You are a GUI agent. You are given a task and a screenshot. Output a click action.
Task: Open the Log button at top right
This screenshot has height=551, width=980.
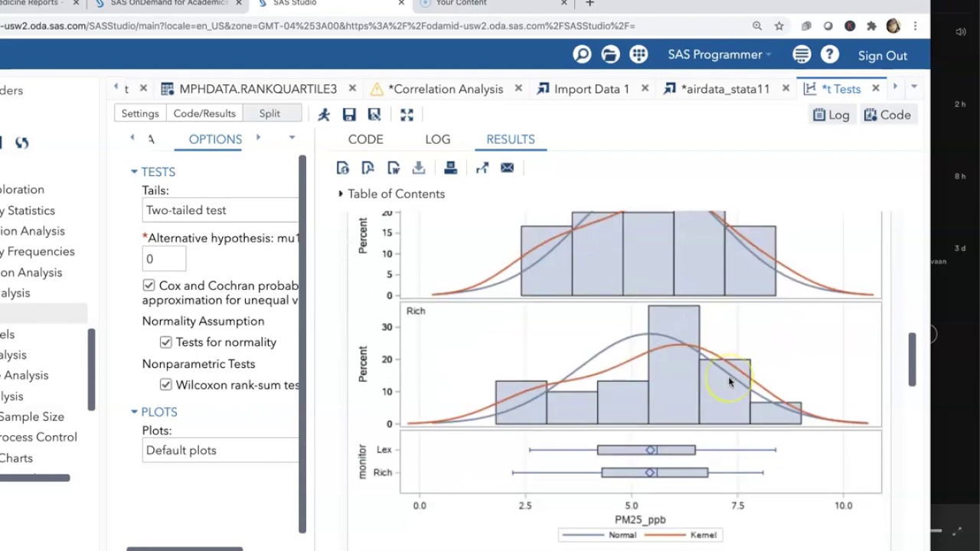831,115
